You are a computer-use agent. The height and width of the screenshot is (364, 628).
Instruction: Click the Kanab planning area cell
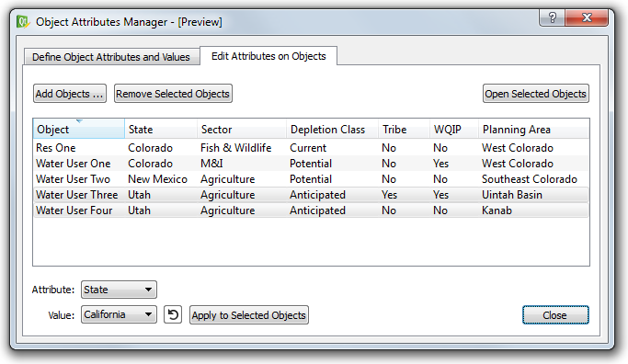497,210
